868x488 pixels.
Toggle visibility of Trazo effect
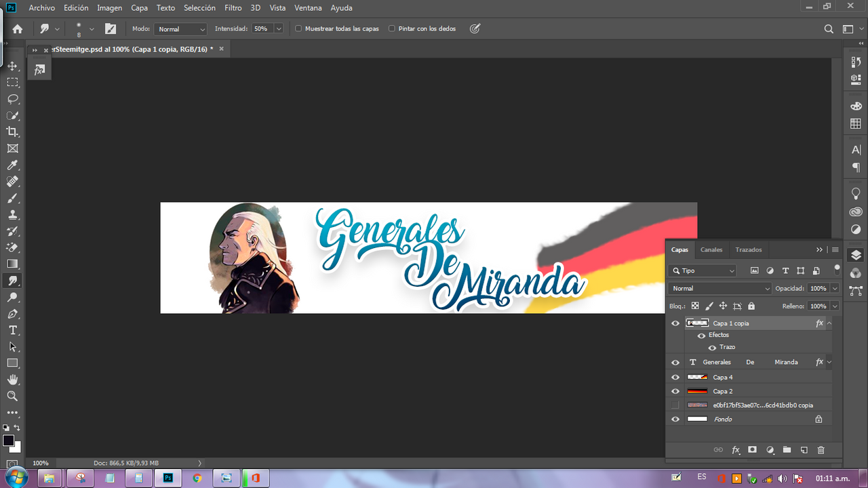click(x=712, y=348)
